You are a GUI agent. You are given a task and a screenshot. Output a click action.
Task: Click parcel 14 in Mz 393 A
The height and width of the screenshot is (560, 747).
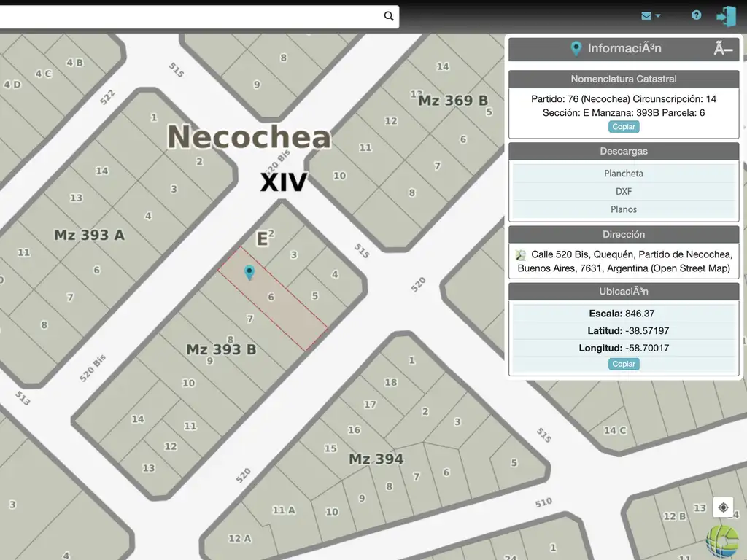(x=101, y=171)
